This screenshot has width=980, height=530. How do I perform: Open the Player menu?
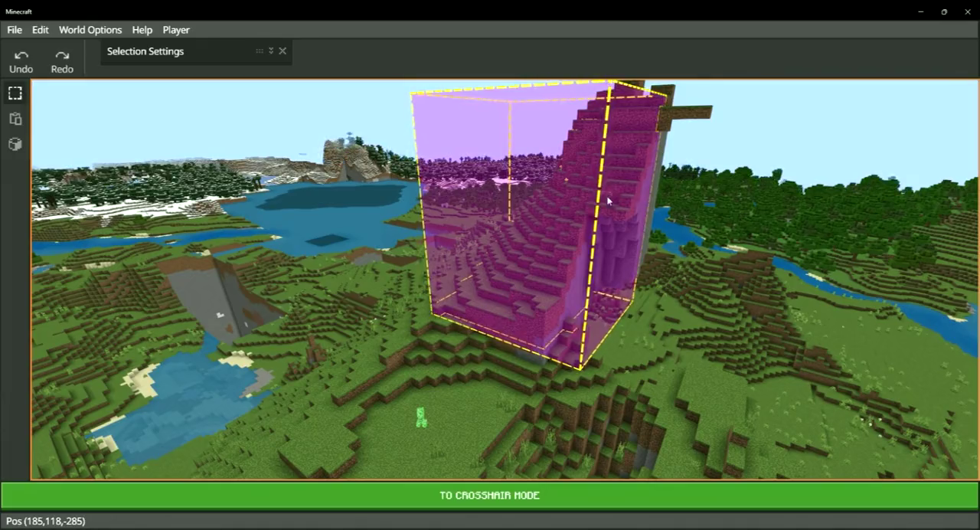tap(176, 30)
